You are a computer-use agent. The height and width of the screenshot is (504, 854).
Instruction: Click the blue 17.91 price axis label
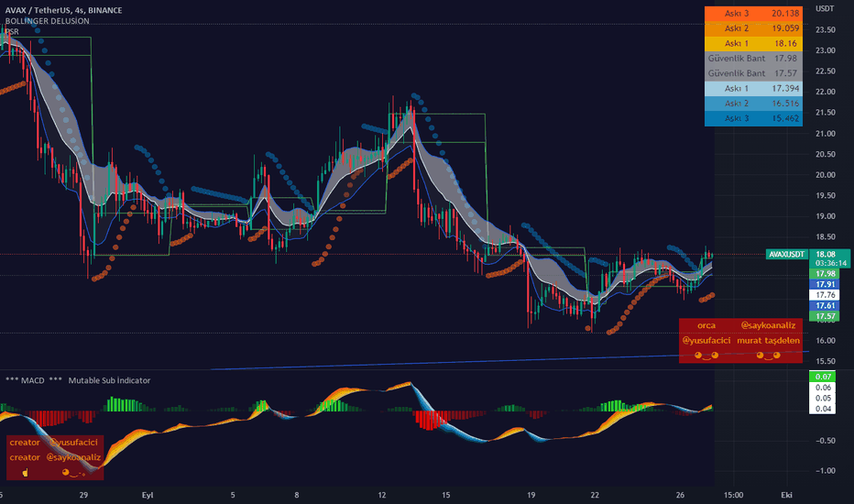click(823, 284)
